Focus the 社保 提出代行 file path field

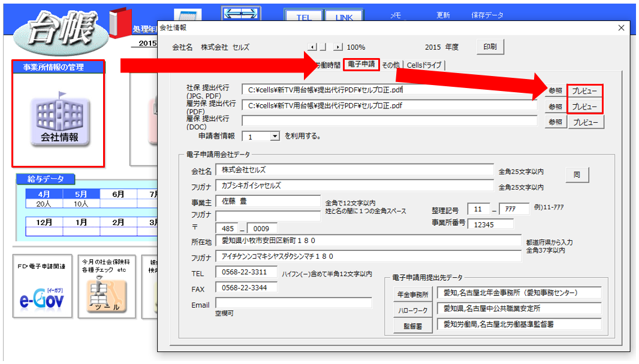[390, 90]
